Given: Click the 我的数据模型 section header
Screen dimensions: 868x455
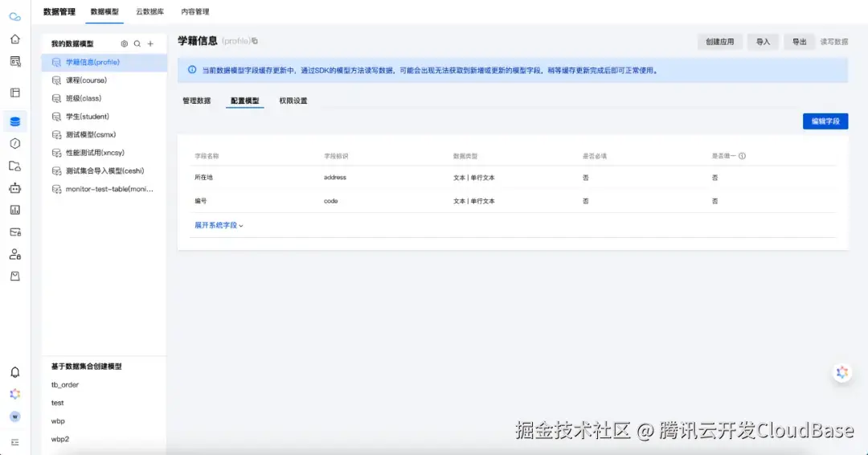Looking at the screenshot, I should (72, 43).
